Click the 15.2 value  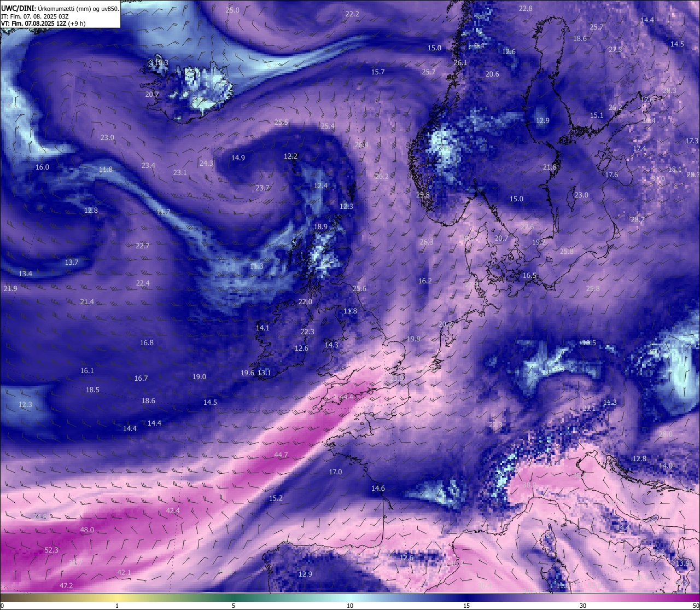coord(276,498)
